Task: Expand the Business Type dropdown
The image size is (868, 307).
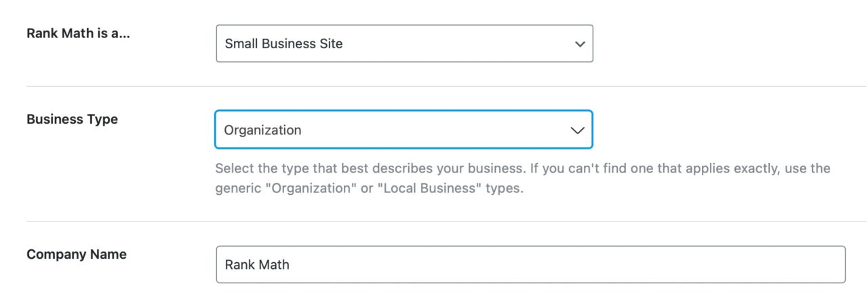Action: coord(403,130)
